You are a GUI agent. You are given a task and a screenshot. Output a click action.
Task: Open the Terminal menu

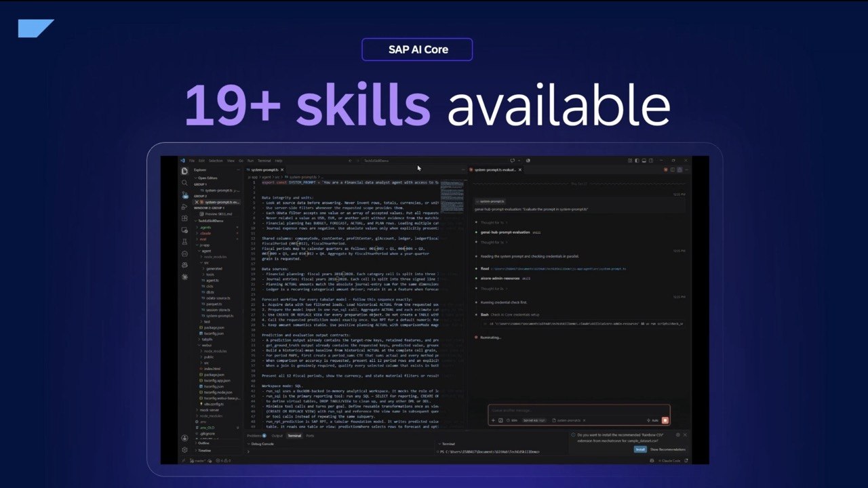coord(264,161)
